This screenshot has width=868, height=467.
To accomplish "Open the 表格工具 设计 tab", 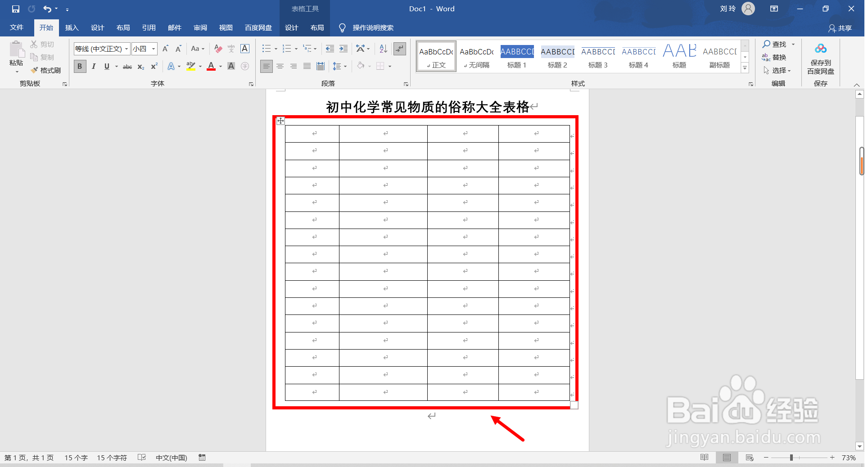I will tap(291, 27).
